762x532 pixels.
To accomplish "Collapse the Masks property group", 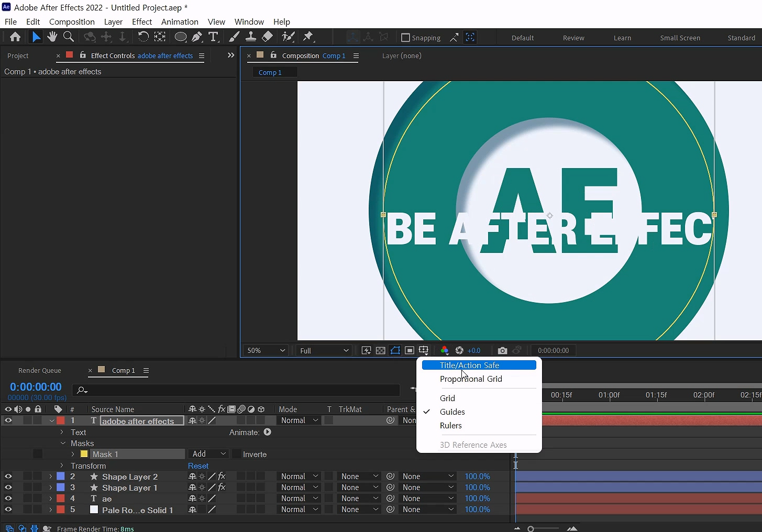I will [x=63, y=443].
